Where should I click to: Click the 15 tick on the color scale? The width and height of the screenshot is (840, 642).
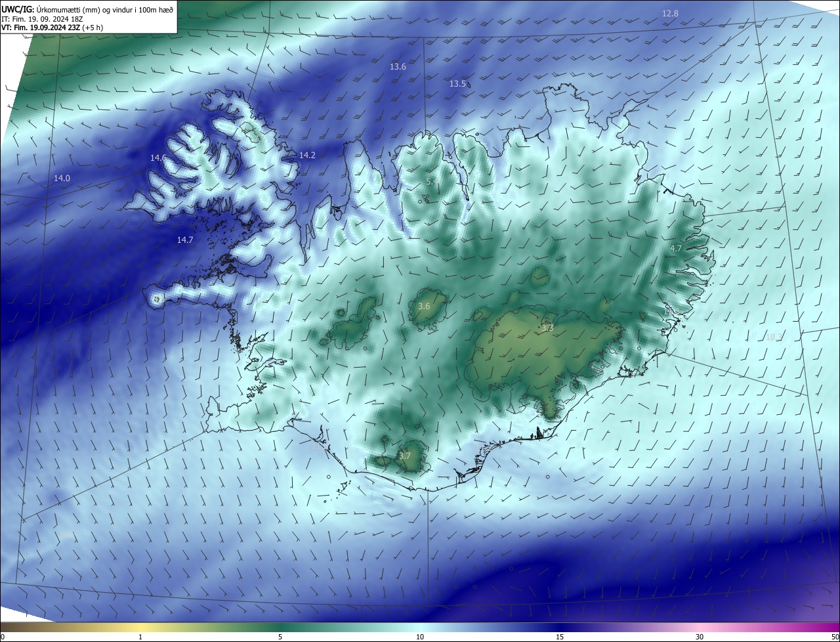pos(560,637)
